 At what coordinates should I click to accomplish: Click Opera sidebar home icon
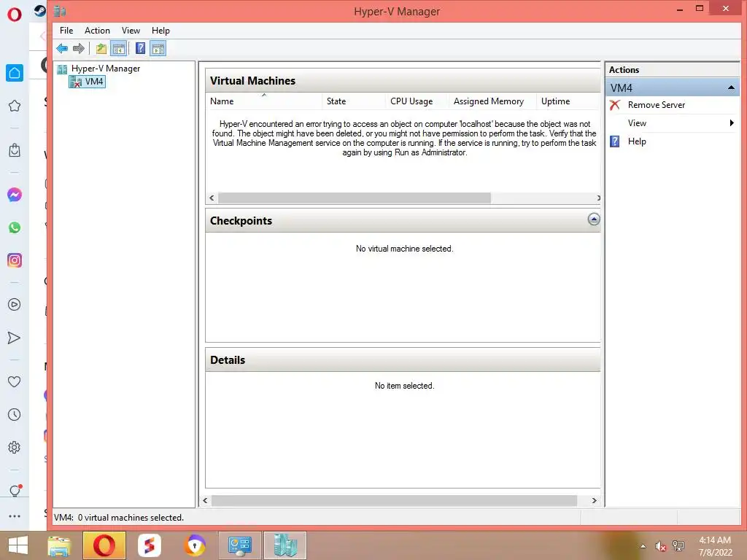coord(15,73)
